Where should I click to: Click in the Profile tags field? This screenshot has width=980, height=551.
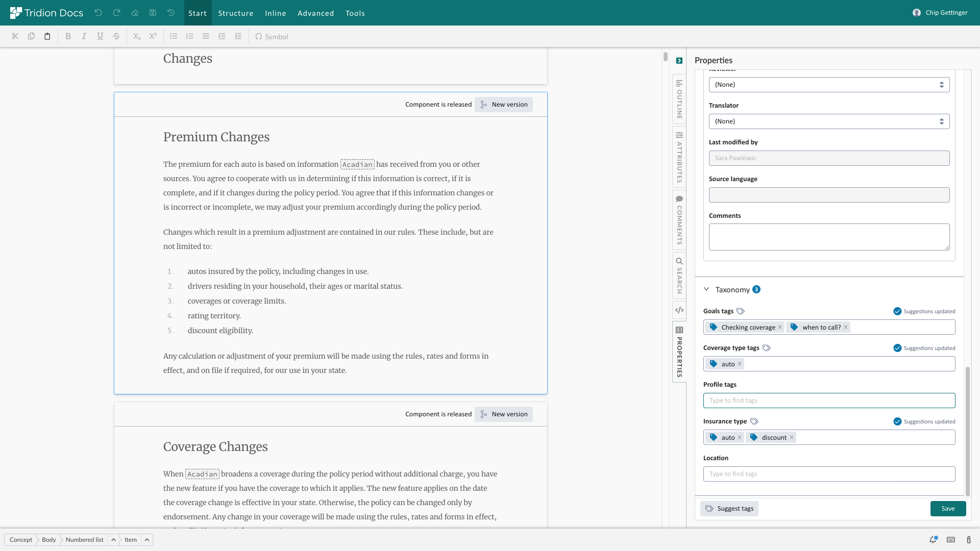coord(829,400)
